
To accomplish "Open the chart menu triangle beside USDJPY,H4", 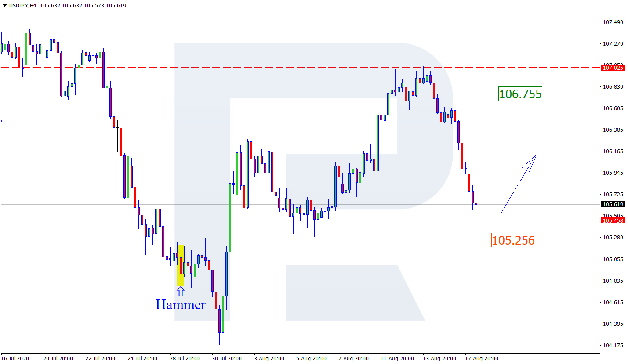I will (x=4, y=6).
